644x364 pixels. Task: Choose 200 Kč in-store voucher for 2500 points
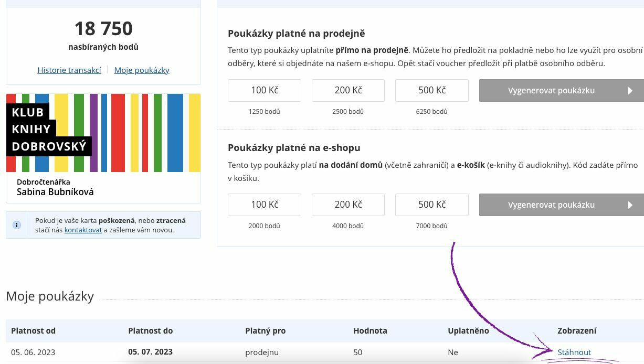point(348,90)
